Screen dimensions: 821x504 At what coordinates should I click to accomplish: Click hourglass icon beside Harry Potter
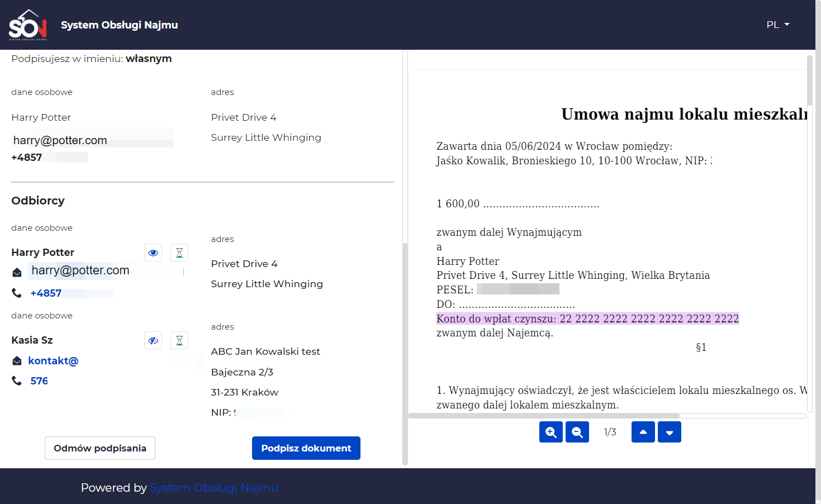(179, 253)
